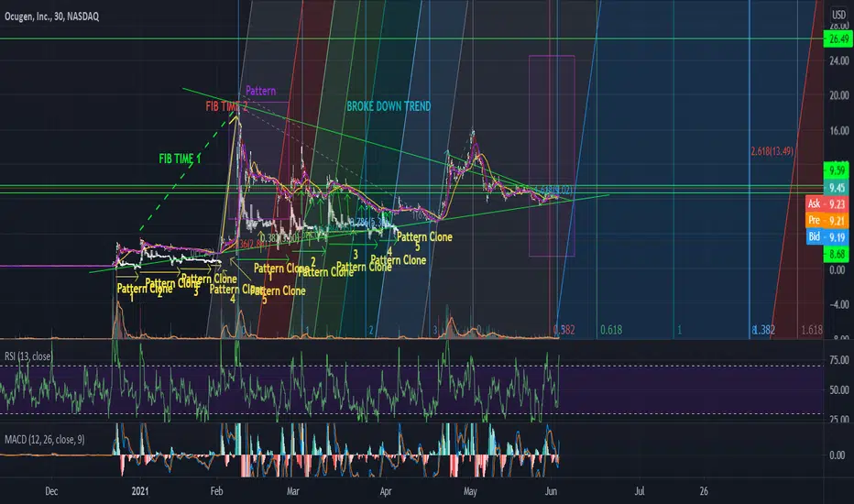This screenshot has width=854, height=504.
Task: Click the 20.00 price axis value
Action: coord(839,95)
